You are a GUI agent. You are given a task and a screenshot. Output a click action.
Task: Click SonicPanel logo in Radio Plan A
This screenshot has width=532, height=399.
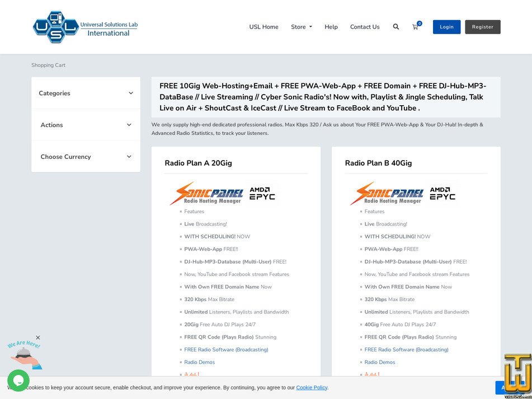tap(206, 194)
